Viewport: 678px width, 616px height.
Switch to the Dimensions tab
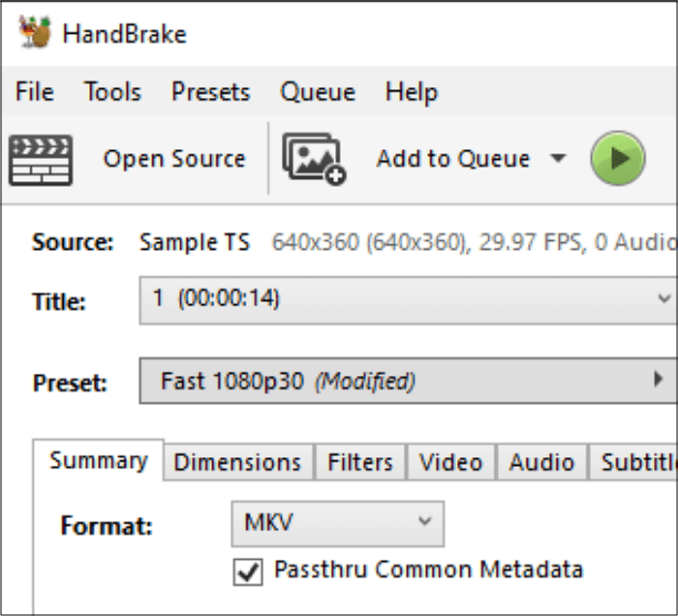[237, 463]
